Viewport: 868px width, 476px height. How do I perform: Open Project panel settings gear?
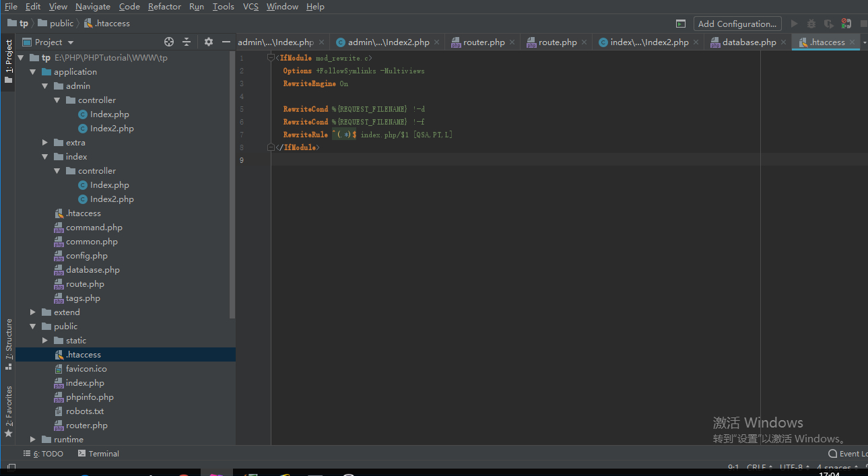(x=209, y=42)
